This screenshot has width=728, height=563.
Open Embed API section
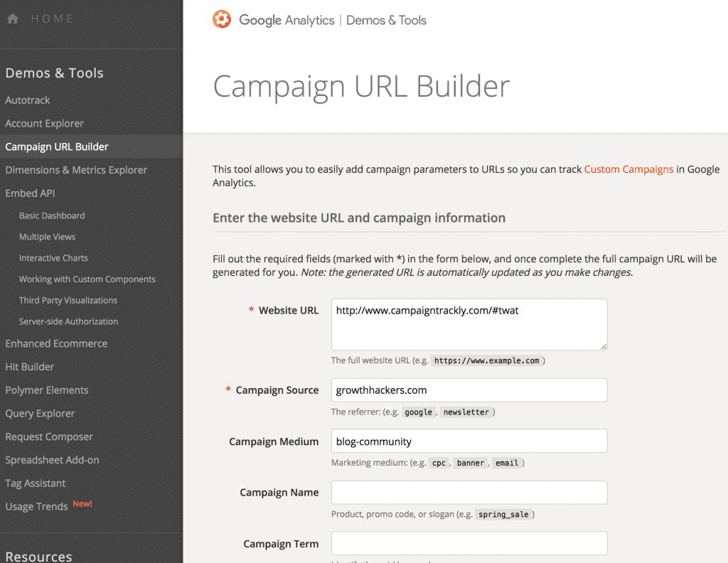click(x=30, y=193)
